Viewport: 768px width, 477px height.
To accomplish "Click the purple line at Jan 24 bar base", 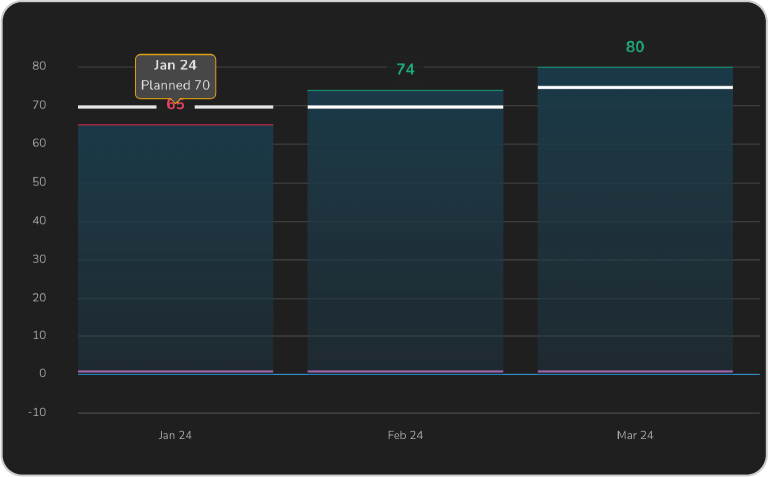I will point(175,371).
